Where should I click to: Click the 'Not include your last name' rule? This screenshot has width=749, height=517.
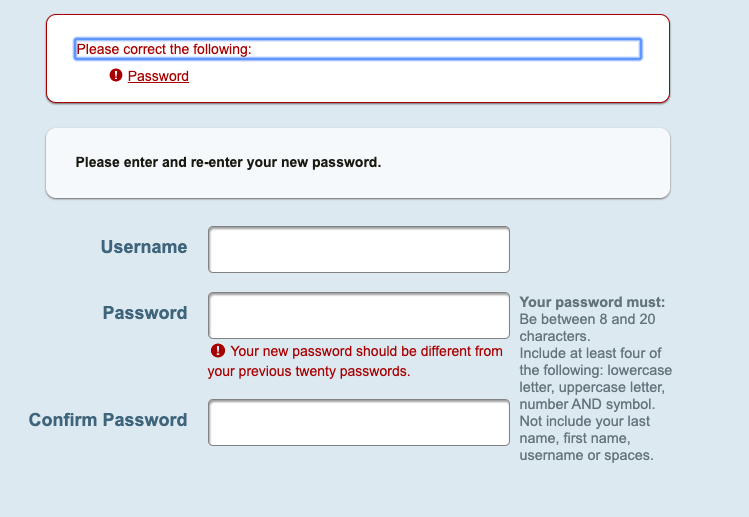tap(584, 421)
